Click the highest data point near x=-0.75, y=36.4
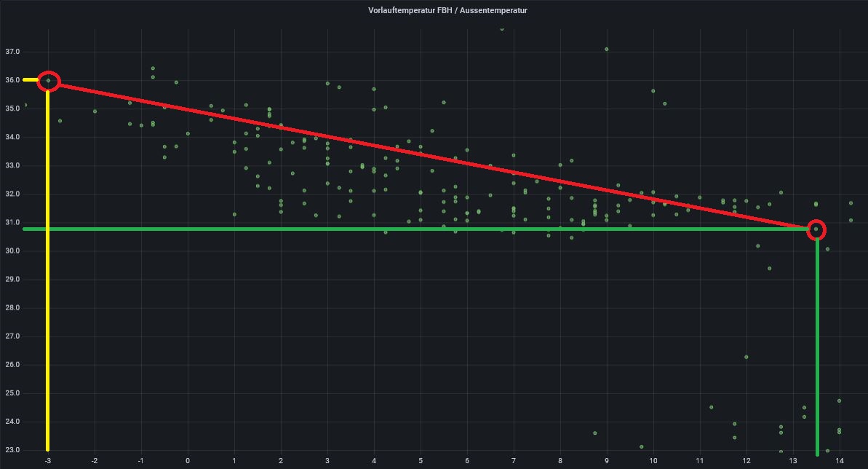This screenshot has height=469, width=868. 153,68
